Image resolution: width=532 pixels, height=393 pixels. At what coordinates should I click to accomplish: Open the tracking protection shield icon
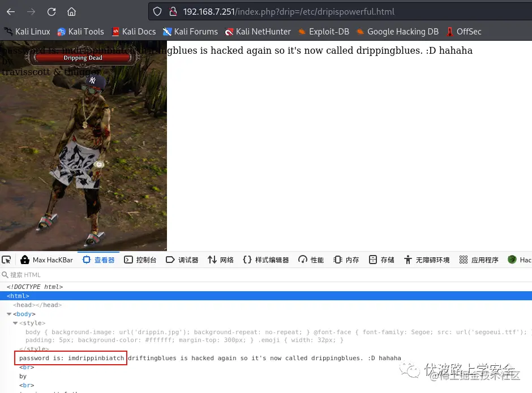click(x=157, y=12)
